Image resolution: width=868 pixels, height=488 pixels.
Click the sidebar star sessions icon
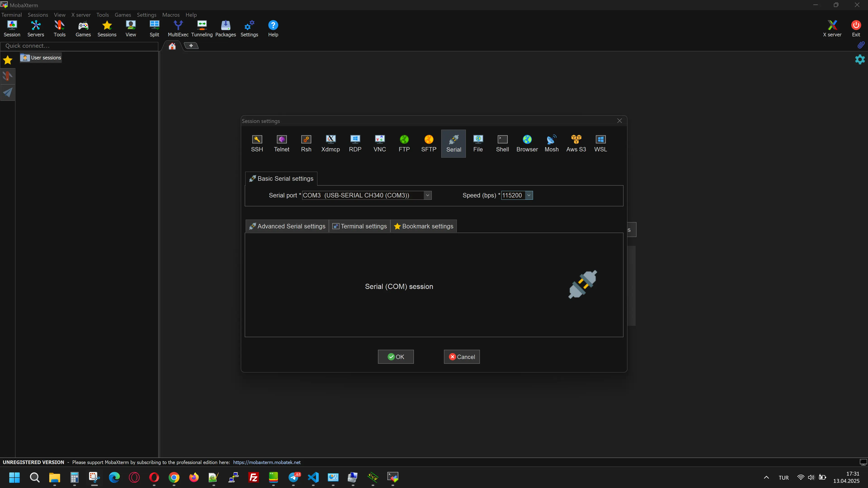point(7,60)
